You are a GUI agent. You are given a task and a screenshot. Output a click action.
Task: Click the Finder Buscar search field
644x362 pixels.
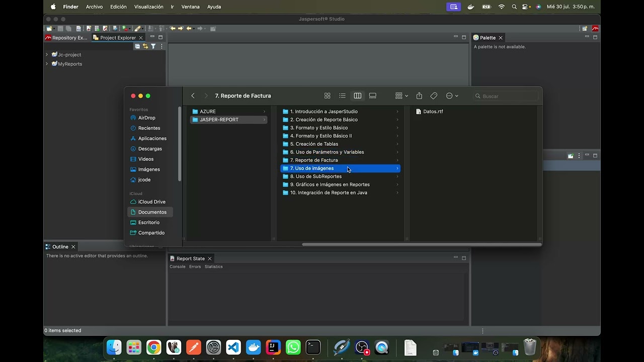[x=506, y=96]
